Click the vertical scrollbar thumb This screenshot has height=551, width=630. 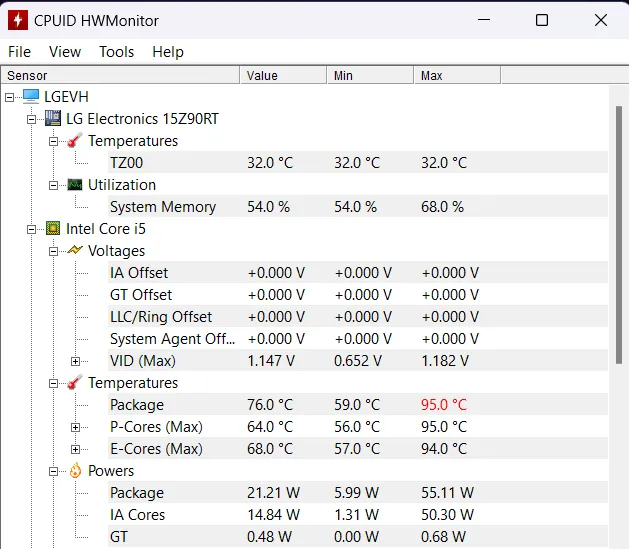(621, 230)
